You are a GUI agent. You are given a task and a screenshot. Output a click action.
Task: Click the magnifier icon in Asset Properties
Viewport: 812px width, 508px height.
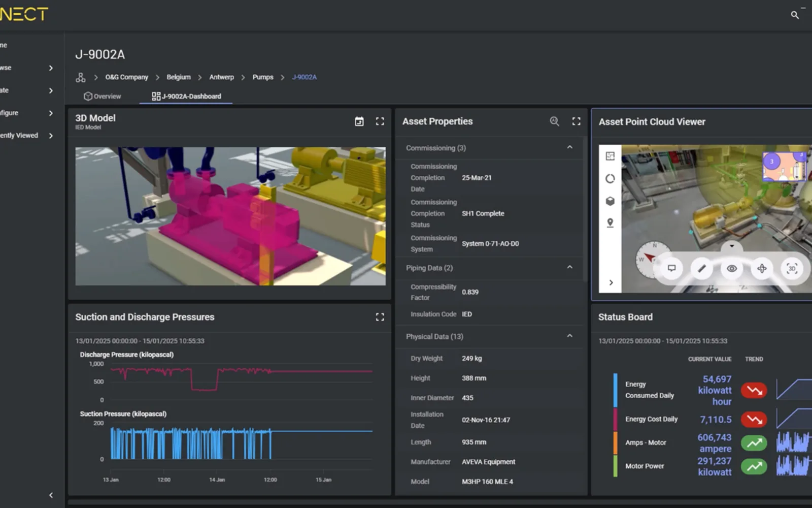555,121
